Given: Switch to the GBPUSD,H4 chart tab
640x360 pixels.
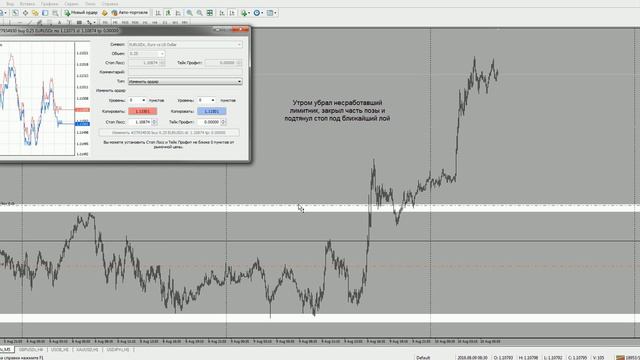Looking at the screenshot, I should pyautogui.click(x=31, y=350).
